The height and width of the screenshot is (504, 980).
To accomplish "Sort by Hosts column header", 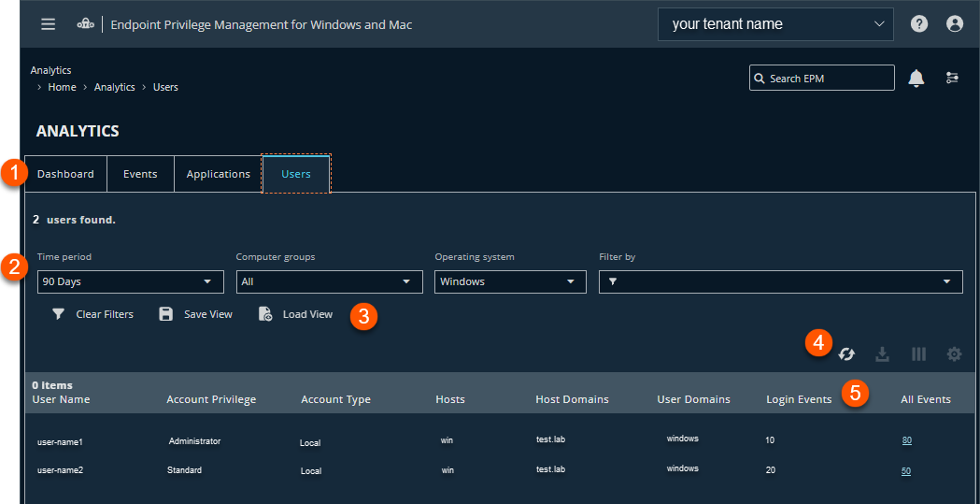I will [450, 399].
